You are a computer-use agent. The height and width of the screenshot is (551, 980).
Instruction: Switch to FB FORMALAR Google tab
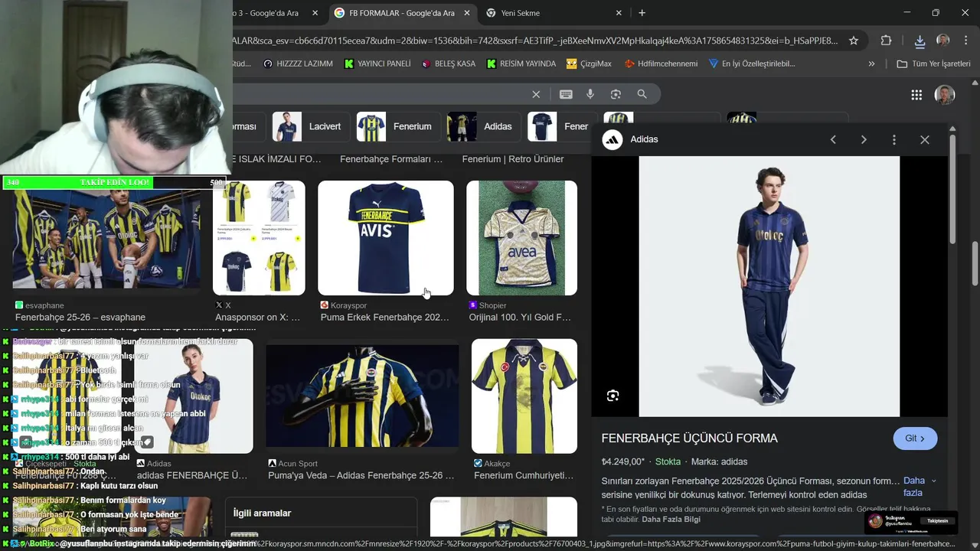pos(402,13)
